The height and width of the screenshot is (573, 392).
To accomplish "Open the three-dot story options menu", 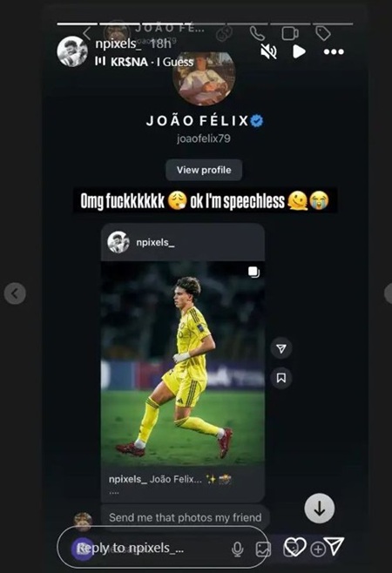I will pyautogui.click(x=334, y=52).
